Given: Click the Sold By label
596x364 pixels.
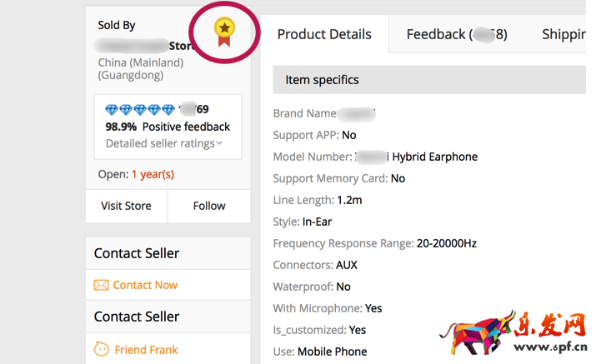Looking at the screenshot, I should click(117, 25).
